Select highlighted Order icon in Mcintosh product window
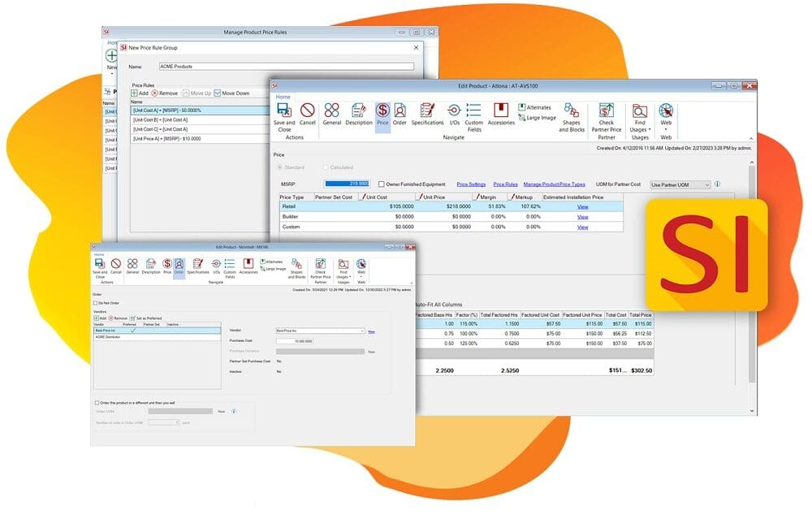 tap(179, 266)
